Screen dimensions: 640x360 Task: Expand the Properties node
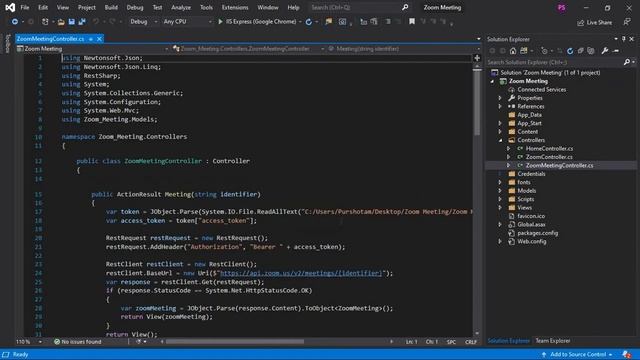500,98
